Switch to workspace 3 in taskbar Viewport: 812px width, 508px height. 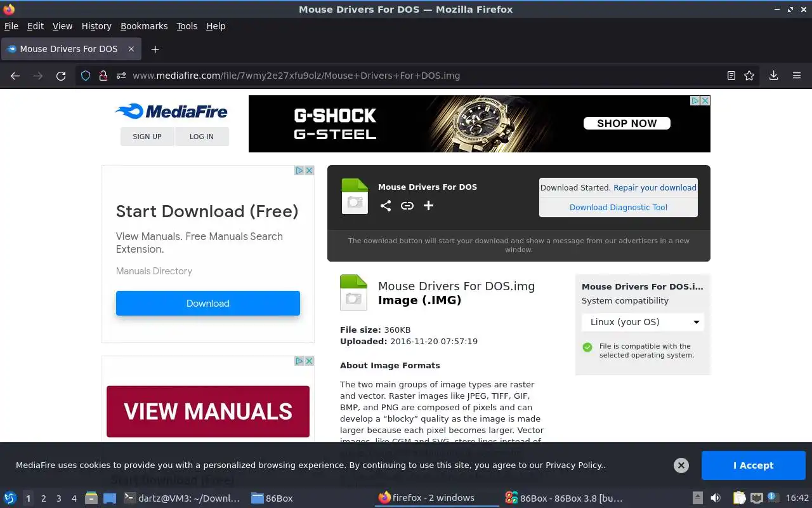point(59,498)
